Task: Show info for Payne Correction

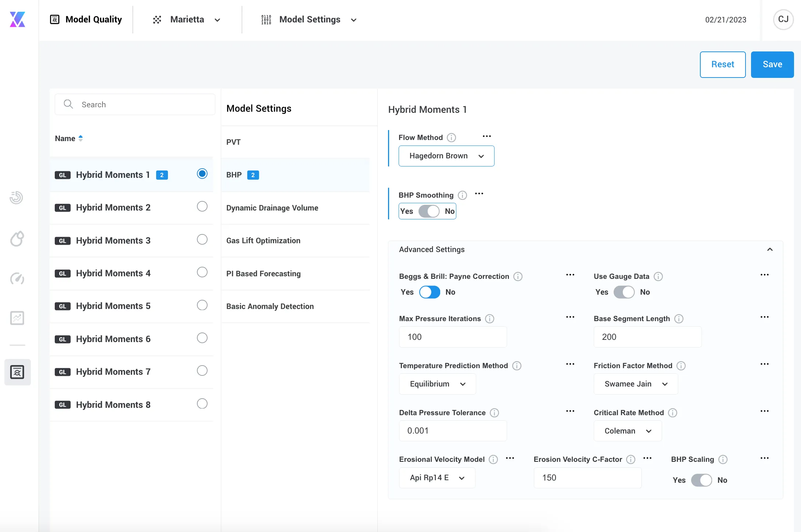Action: coord(518,277)
